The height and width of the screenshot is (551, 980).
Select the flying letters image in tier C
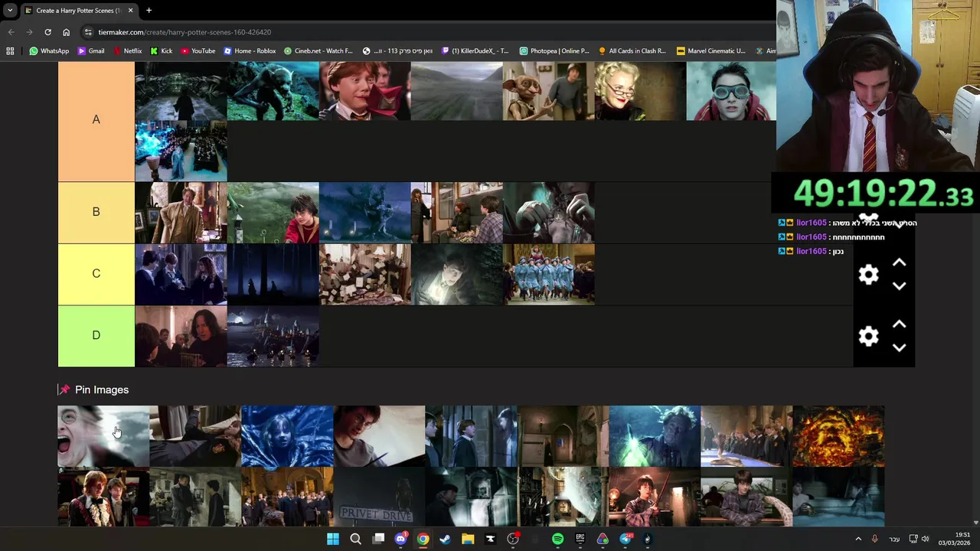coord(364,274)
